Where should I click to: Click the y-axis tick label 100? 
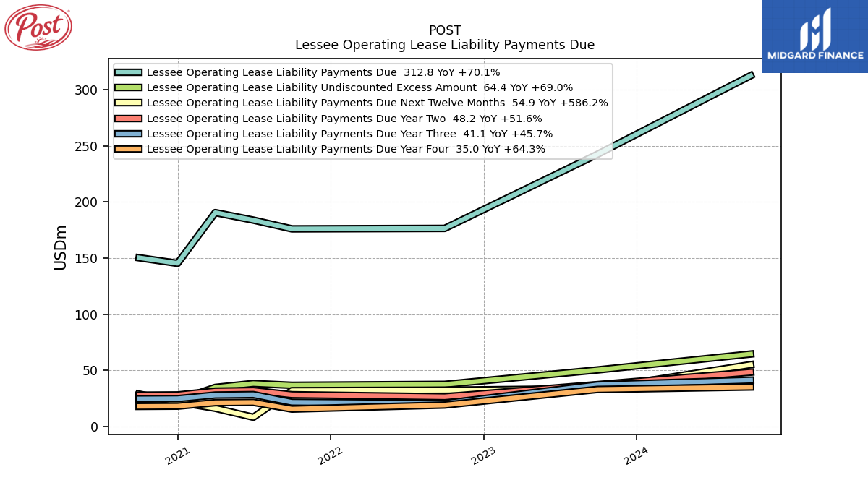coord(87,314)
